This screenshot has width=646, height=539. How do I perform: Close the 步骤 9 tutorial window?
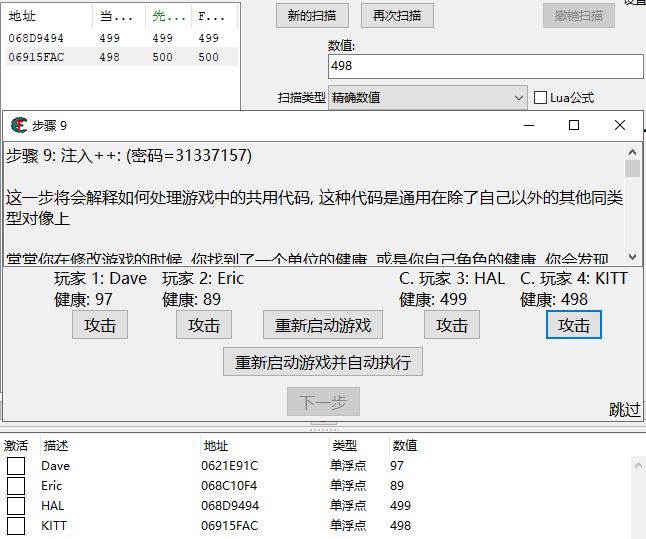pos(620,125)
